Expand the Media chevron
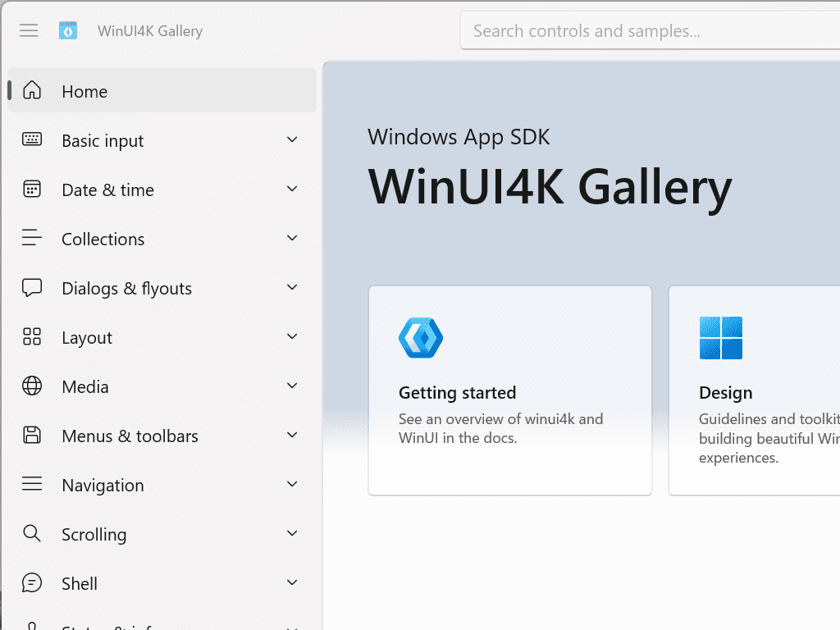 [x=292, y=386]
